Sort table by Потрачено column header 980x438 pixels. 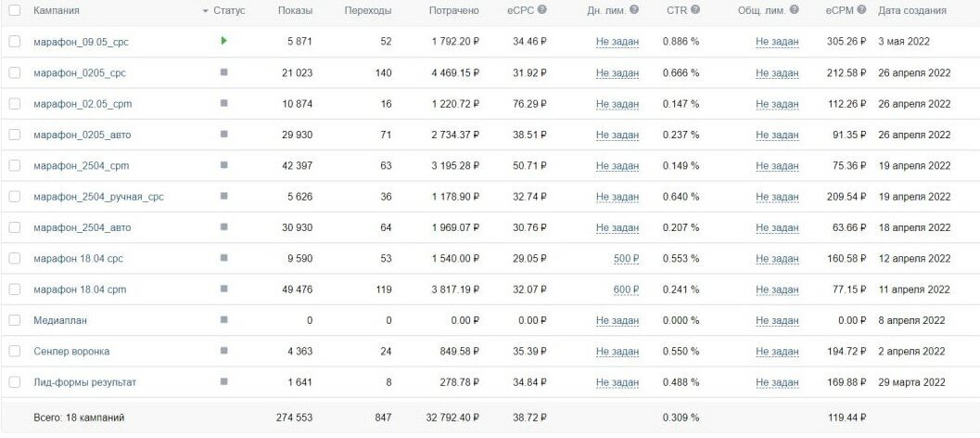click(x=454, y=10)
